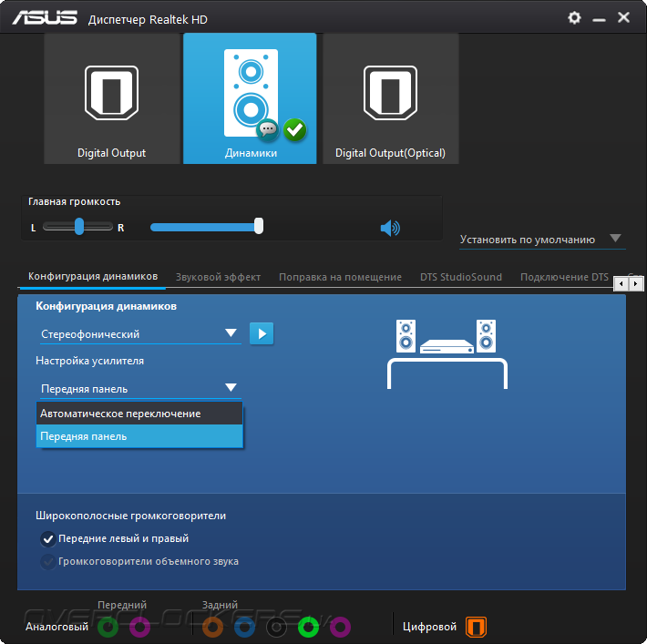Open the Подключение DTS tab
Image resolution: width=647 pixels, height=644 pixels.
[x=564, y=277]
